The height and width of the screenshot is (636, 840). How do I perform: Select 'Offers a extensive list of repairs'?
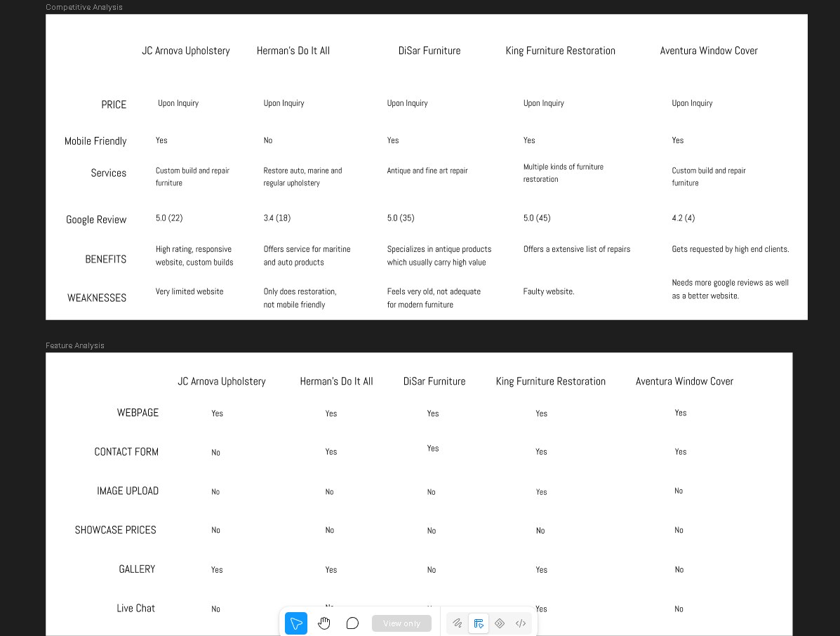coord(576,249)
